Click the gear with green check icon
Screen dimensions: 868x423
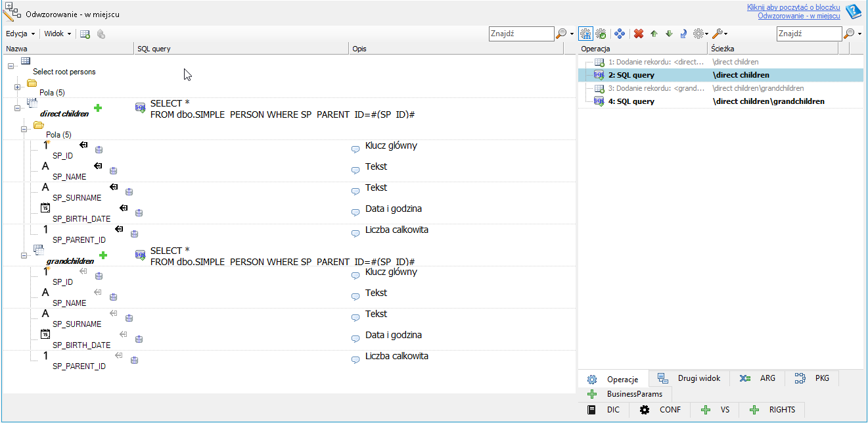click(x=601, y=34)
